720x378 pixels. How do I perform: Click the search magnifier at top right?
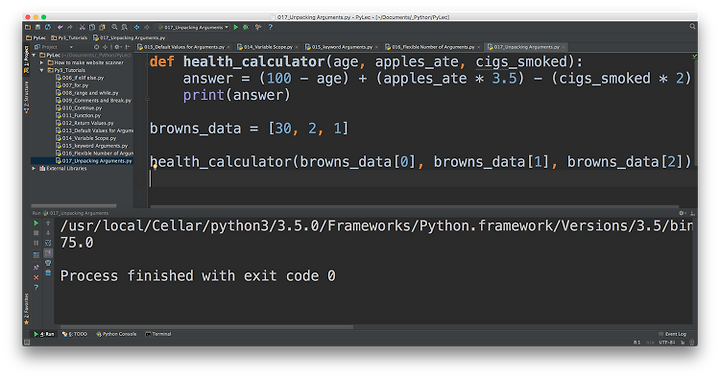pyautogui.click(x=692, y=27)
